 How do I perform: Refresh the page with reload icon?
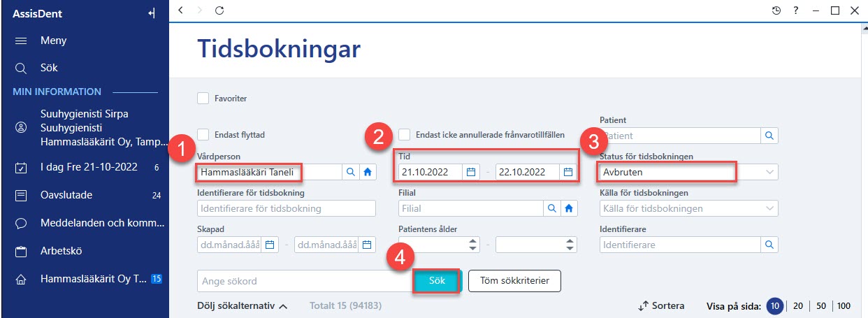(219, 10)
